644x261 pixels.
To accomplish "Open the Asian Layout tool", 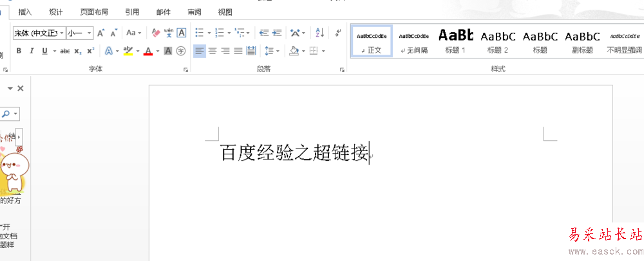I will (x=295, y=33).
